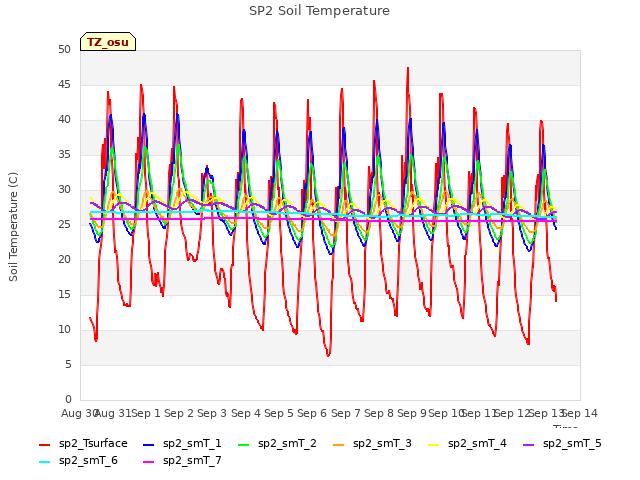
Task: Click the 35 y-axis tick label
Action: click(x=64, y=155)
